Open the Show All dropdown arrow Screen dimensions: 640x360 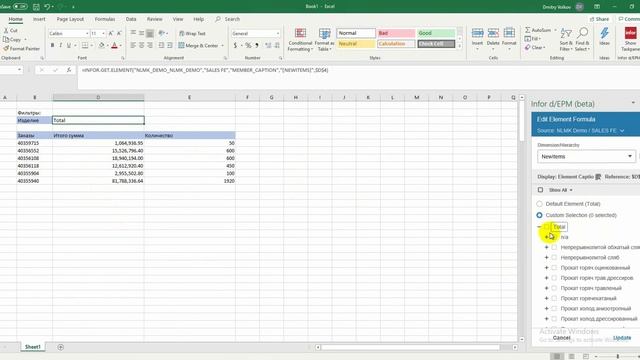571,190
